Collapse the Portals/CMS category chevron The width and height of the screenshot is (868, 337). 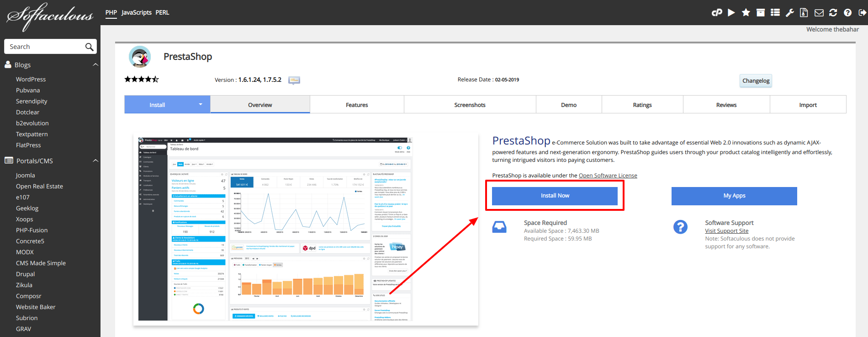pos(95,161)
